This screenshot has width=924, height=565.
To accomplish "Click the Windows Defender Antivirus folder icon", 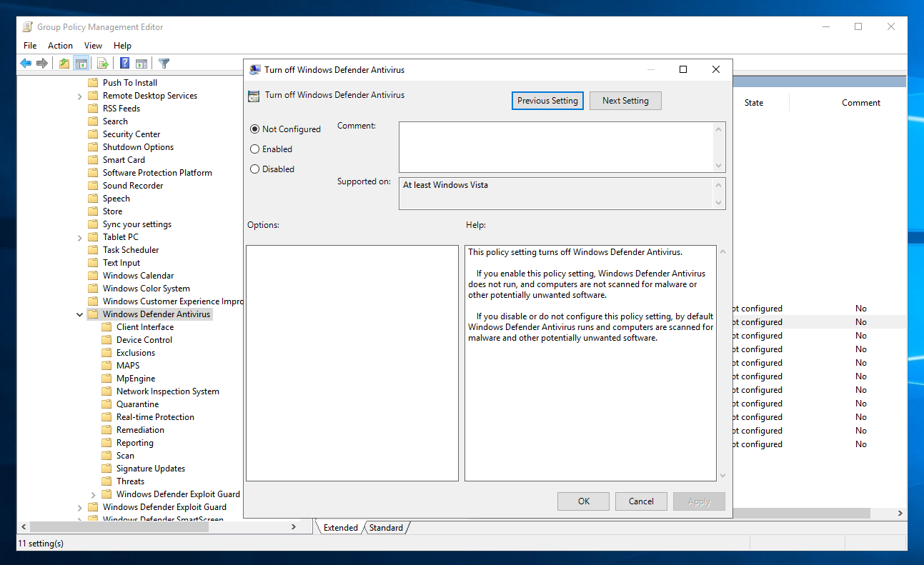I will click(x=93, y=314).
